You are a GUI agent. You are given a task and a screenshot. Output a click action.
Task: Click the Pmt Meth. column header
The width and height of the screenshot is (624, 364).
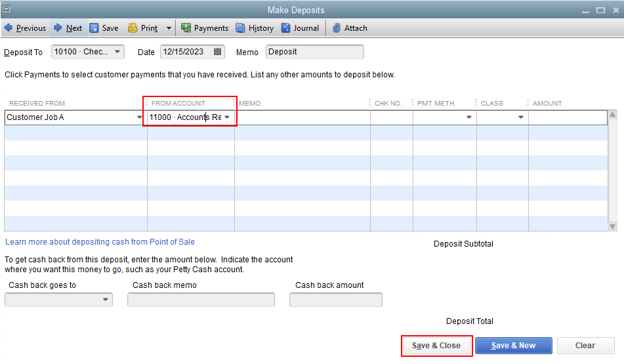[436, 104]
